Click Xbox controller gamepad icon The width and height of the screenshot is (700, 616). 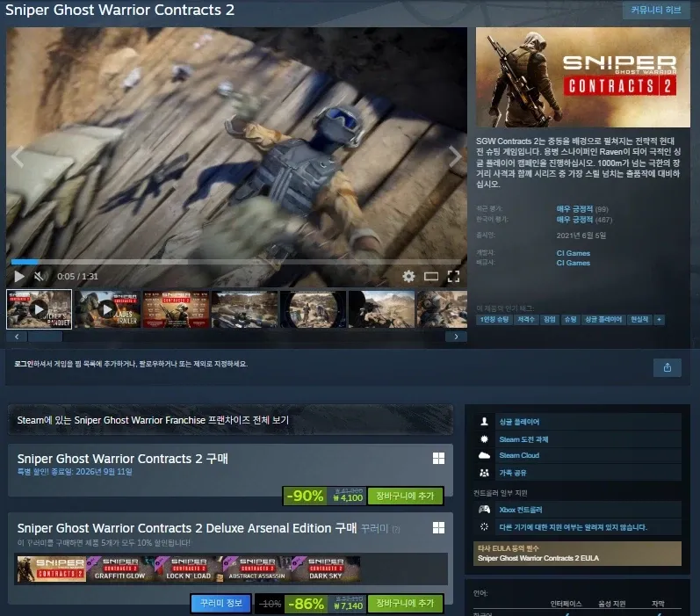(x=484, y=510)
